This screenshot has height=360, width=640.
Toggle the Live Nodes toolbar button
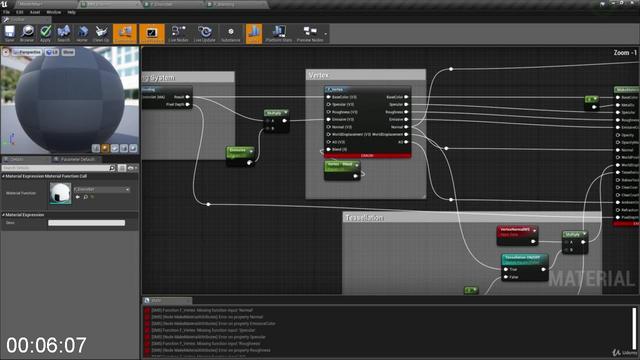(178, 33)
